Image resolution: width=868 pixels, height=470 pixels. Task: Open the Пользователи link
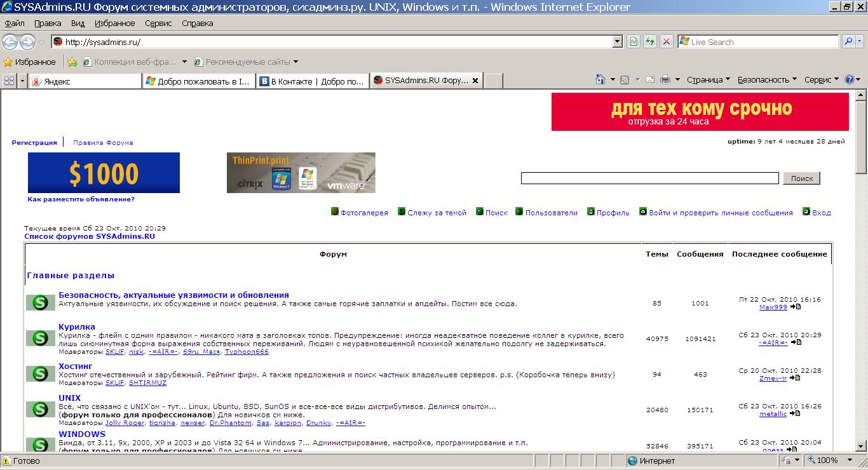click(x=551, y=213)
